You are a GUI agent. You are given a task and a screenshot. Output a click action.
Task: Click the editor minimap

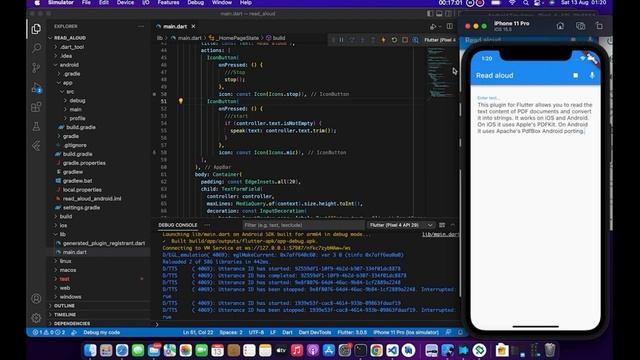[x=440, y=73]
